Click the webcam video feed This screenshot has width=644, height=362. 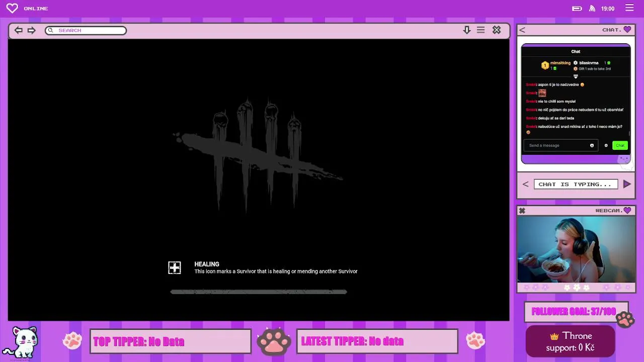click(x=576, y=249)
